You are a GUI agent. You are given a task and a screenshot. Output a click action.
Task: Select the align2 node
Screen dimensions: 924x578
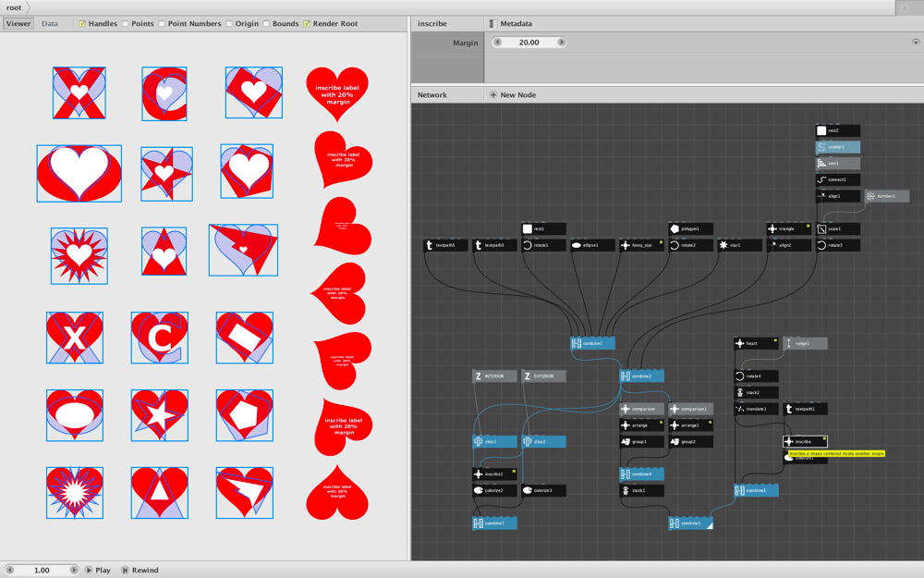[x=788, y=245]
